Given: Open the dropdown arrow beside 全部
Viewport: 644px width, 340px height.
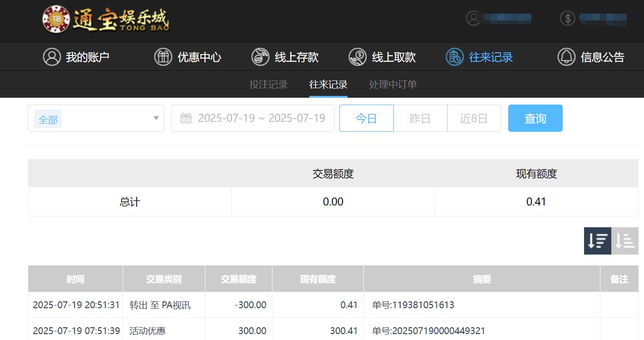Looking at the screenshot, I should [156, 119].
